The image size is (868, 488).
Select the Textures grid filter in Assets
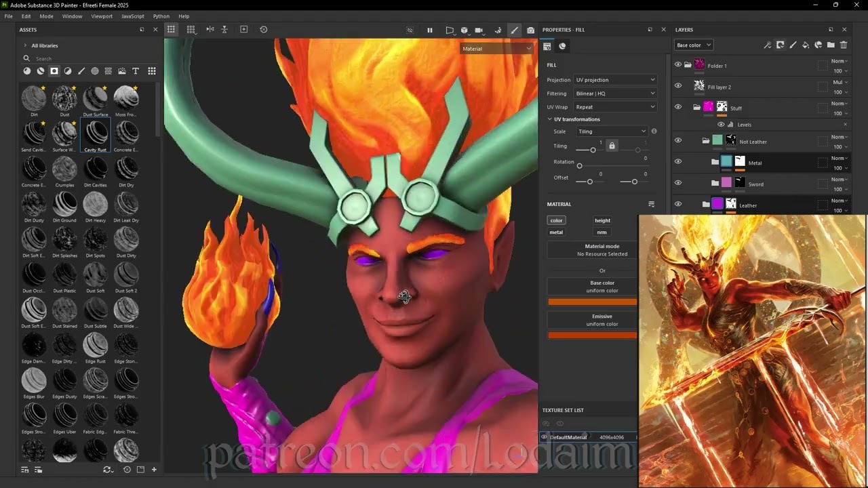pyautogui.click(x=108, y=71)
